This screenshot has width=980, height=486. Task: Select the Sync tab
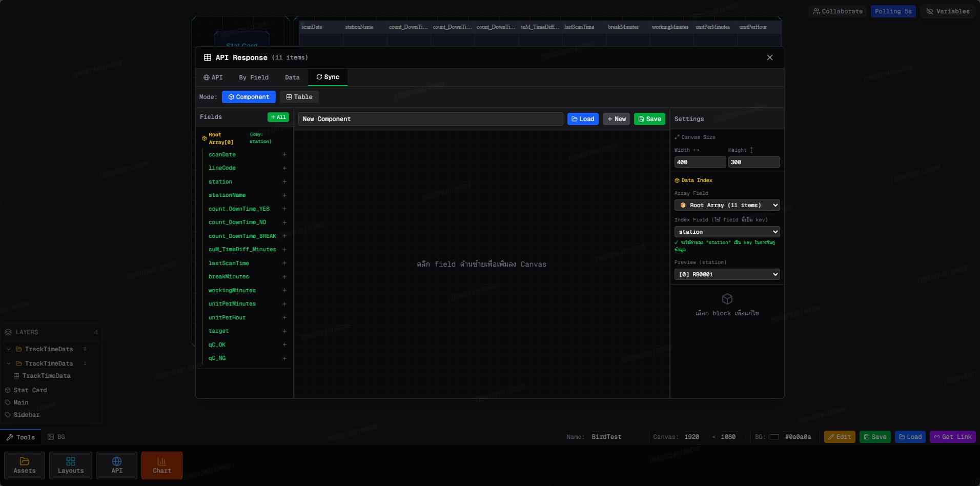pyautogui.click(x=328, y=77)
